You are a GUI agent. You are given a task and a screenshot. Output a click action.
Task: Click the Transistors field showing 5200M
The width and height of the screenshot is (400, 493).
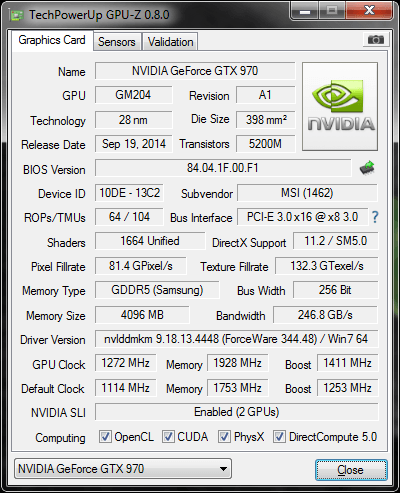coord(265,144)
